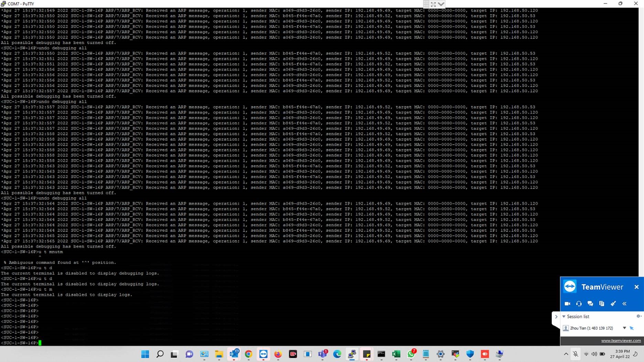Open Firefox from taskbar
The width and height of the screenshot is (644, 362).
coord(278,354)
